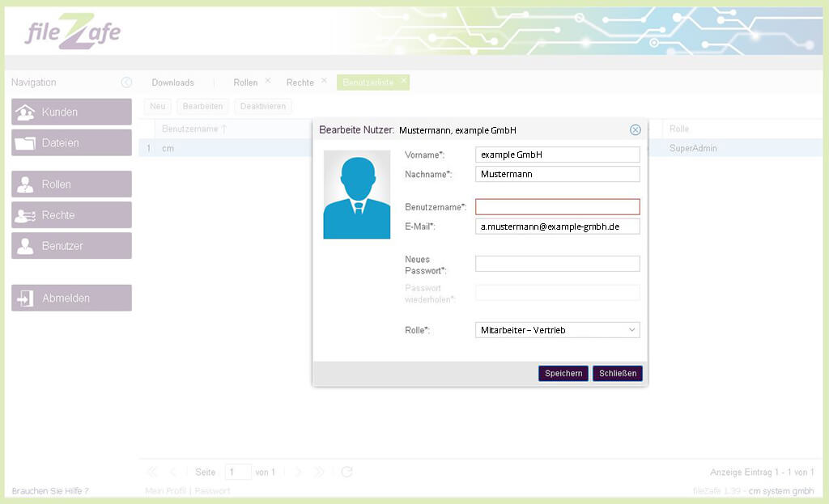Close the Benutzerliste tab

click(404, 80)
